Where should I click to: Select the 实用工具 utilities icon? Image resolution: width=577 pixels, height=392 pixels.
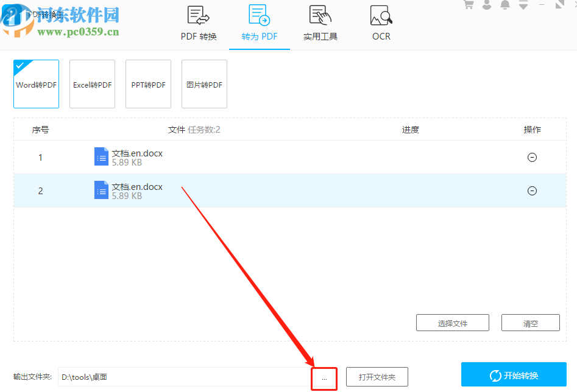click(320, 21)
